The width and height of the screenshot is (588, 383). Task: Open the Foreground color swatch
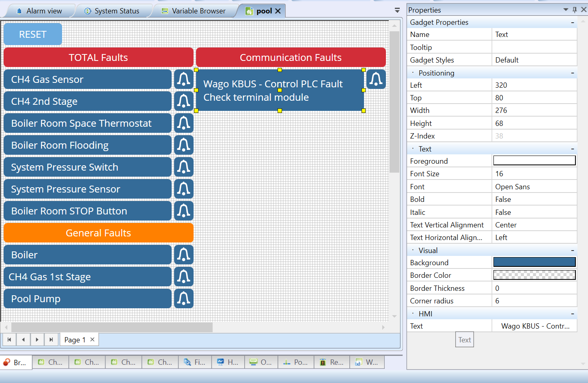pyautogui.click(x=534, y=161)
